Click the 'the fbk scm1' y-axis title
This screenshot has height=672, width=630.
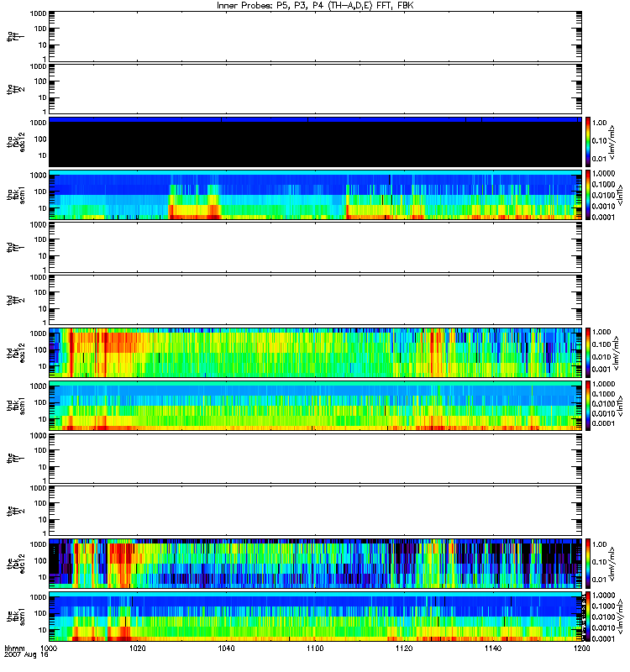(16, 617)
